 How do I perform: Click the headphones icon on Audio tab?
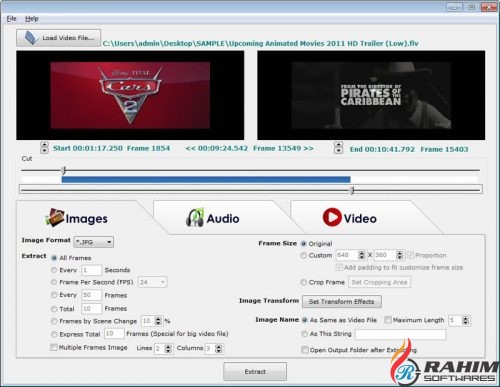click(x=195, y=217)
